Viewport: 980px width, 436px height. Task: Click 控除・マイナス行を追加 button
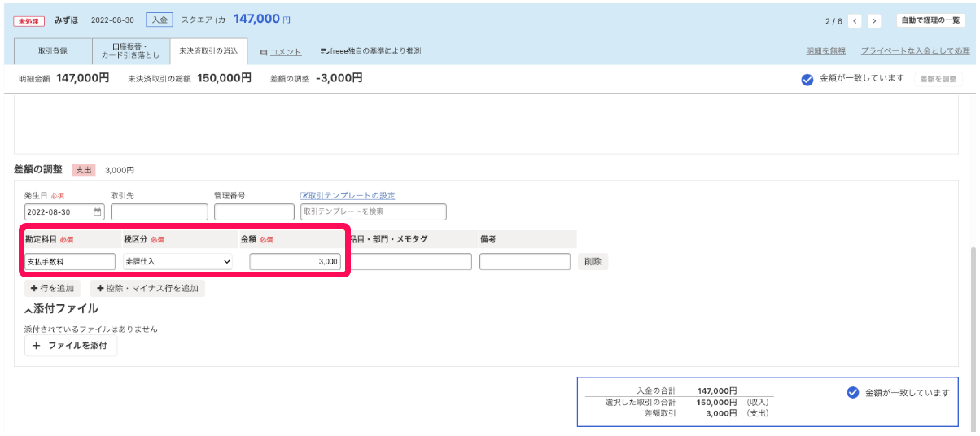[x=147, y=289]
